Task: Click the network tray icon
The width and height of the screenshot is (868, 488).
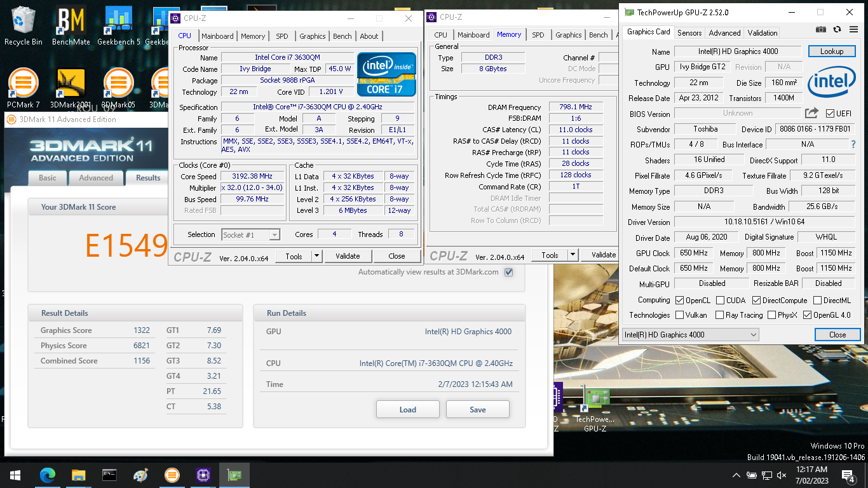Action: (767, 475)
